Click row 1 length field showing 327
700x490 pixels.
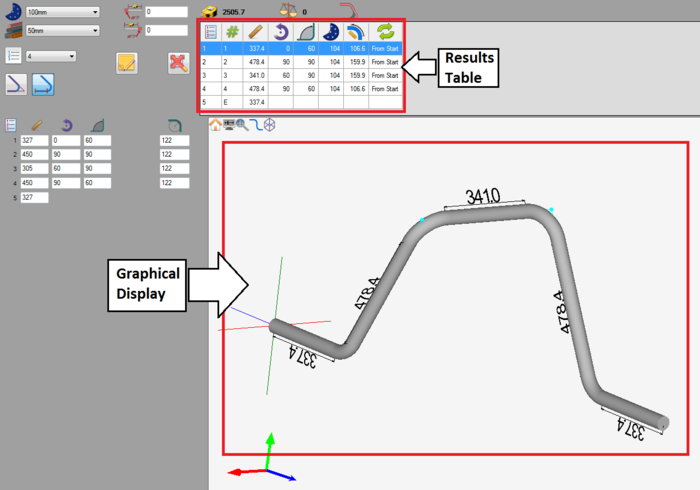click(x=34, y=141)
